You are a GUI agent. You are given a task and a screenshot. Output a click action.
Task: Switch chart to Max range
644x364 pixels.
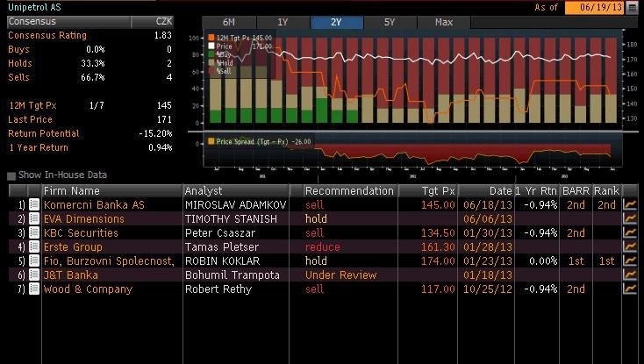coord(444,22)
